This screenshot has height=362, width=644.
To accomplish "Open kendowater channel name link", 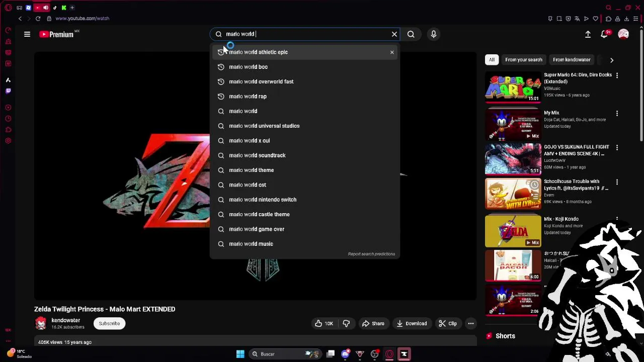I will click(x=66, y=320).
